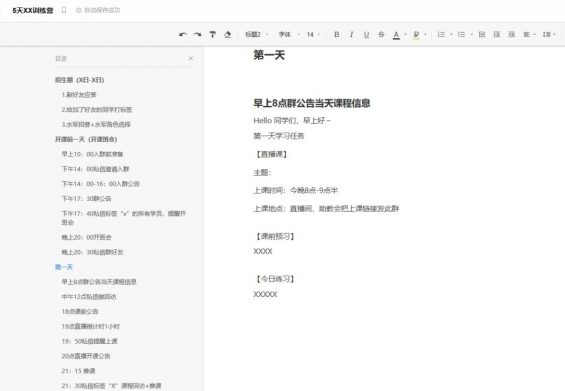The height and width of the screenshot is (391, 565).
Task: Jump to outline item 20点直播开课公告
Action: coord(86,356)
